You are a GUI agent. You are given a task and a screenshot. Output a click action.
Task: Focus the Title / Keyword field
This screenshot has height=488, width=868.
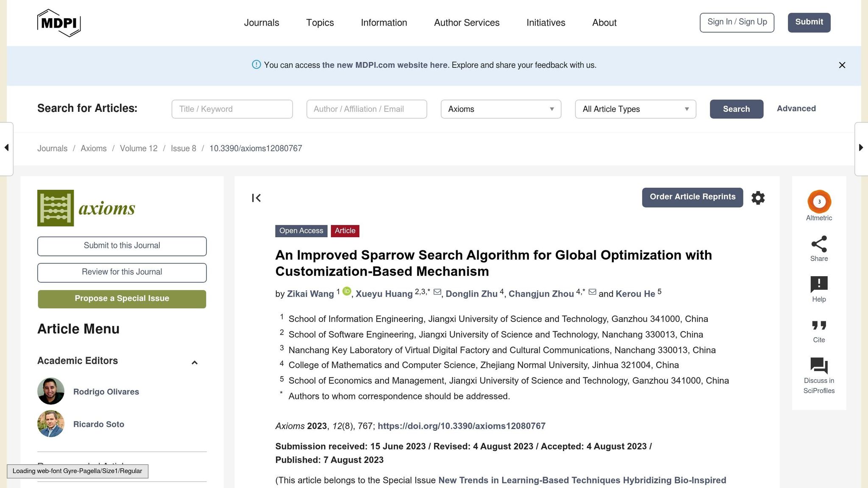(x=232, y=109)
